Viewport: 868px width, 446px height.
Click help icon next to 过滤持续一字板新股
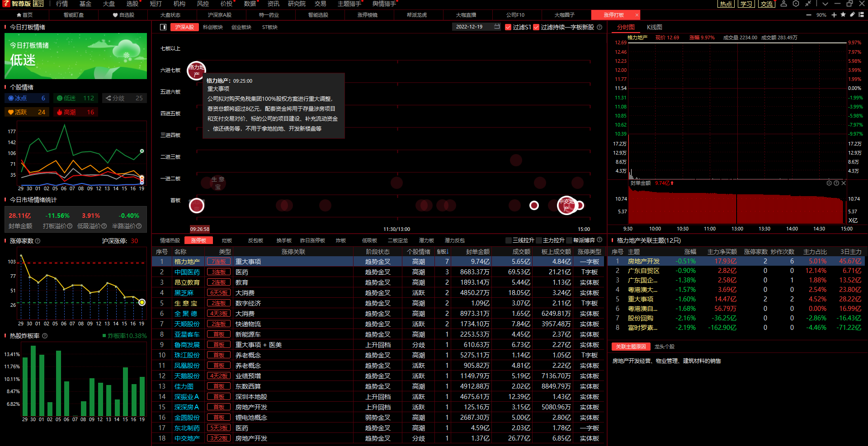tap(599, 27)
